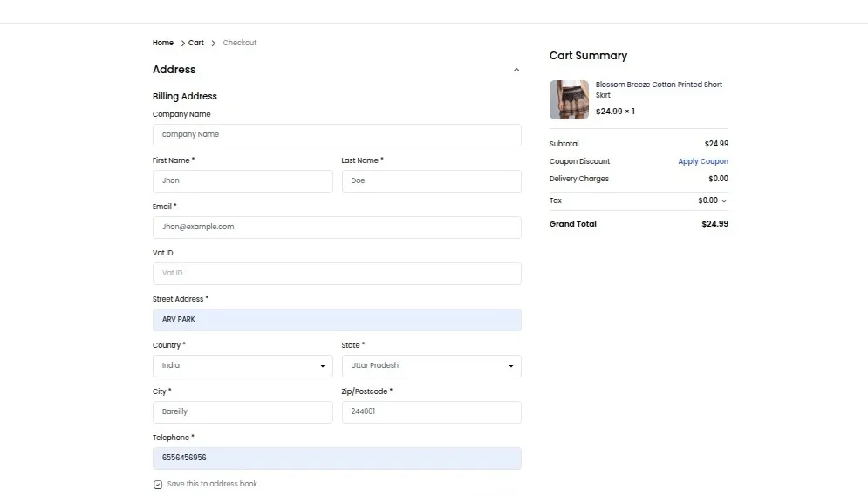Click the City input field

coord(243,412)
